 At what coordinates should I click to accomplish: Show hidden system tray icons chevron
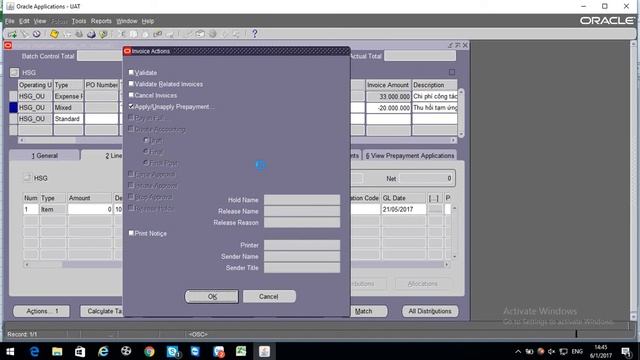(518, 351)
